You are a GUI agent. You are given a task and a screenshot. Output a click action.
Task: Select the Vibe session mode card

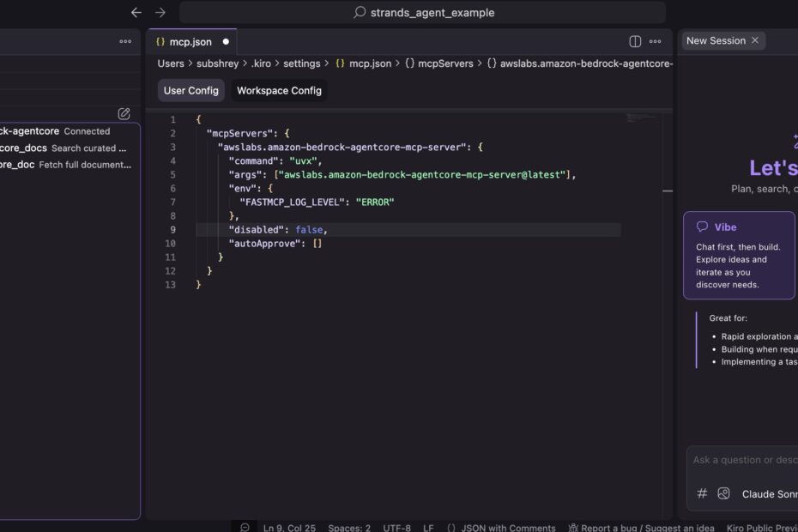739,255
